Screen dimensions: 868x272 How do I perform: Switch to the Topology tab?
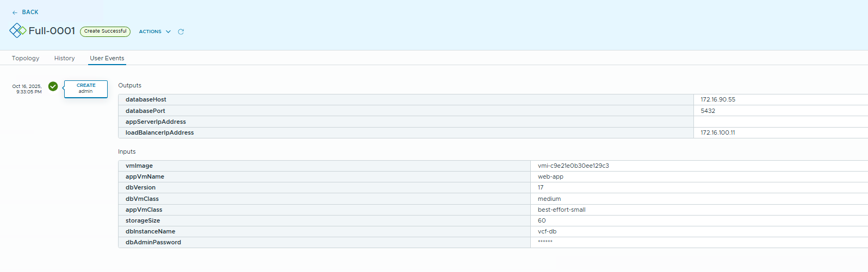coord(26,58)
